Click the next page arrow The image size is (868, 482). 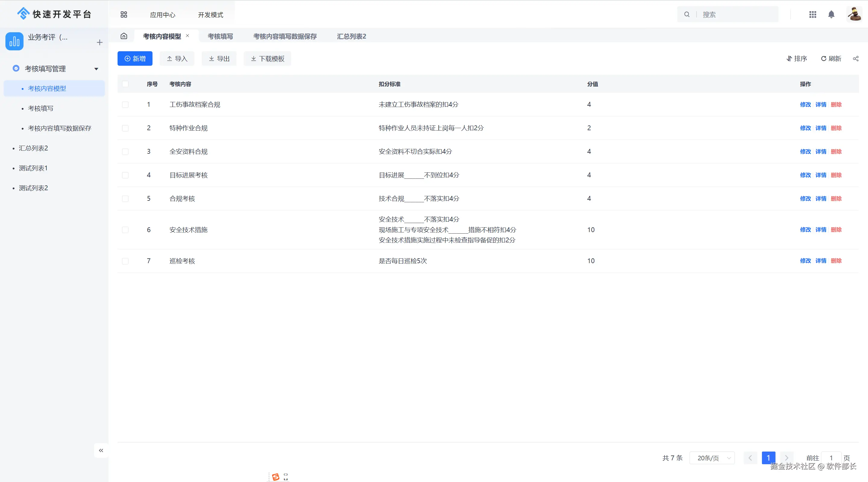tap(786, 458)
